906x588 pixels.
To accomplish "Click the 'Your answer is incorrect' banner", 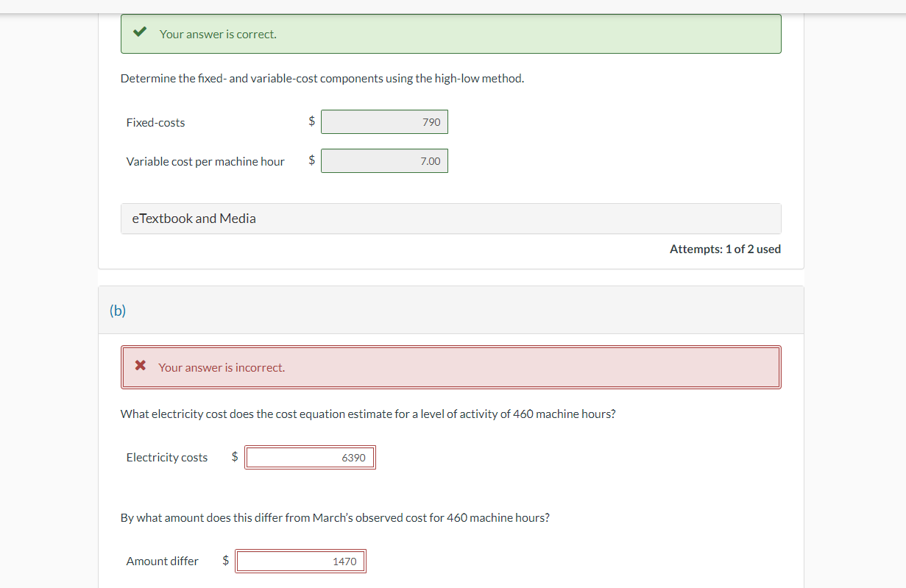I will coord(450,366).
